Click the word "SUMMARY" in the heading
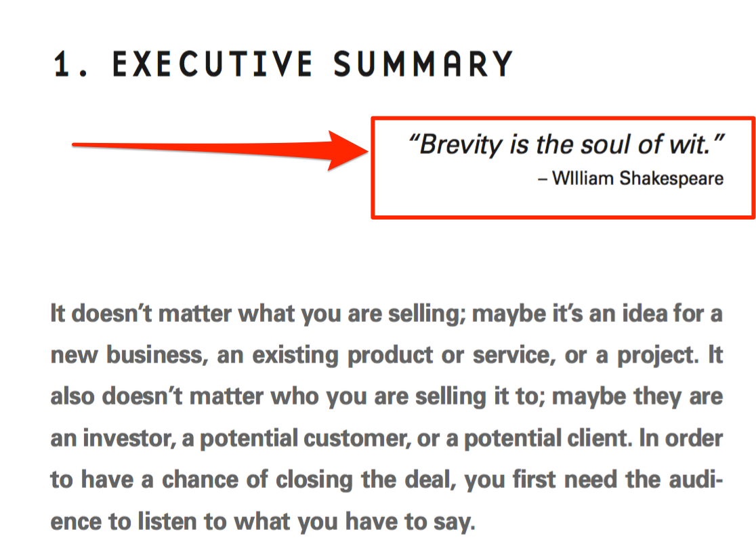Screen dimensions: 756x538 (423, 64)
